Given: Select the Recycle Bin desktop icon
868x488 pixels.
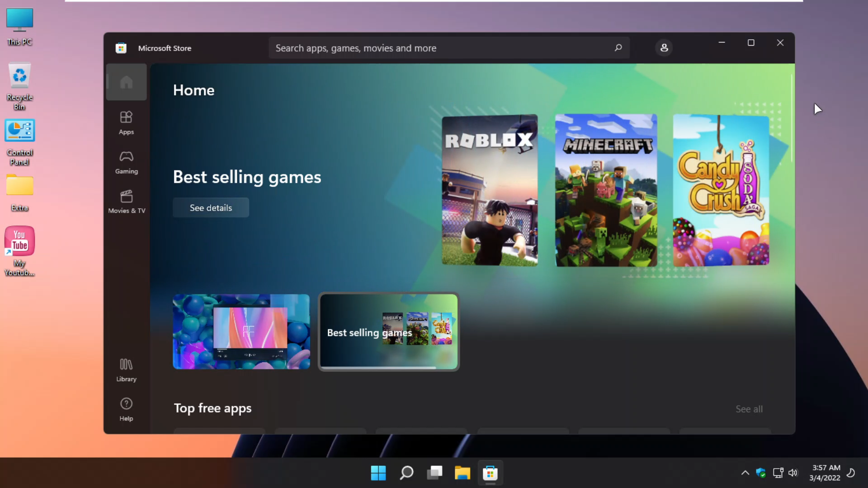Looking at the screenshot, I should click(x=19, y=87).
